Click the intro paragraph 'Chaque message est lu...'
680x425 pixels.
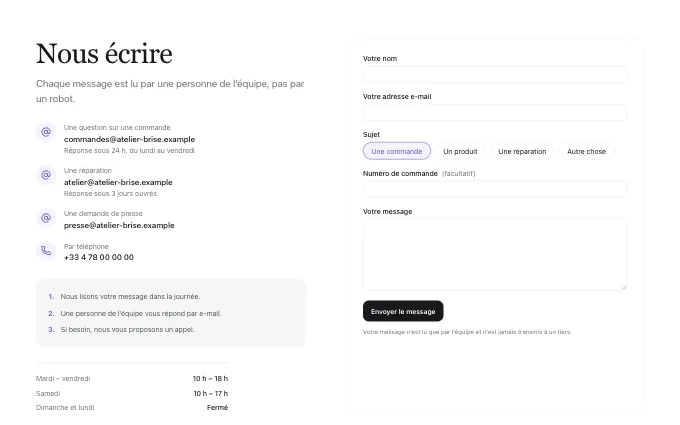tap(170, 91)
